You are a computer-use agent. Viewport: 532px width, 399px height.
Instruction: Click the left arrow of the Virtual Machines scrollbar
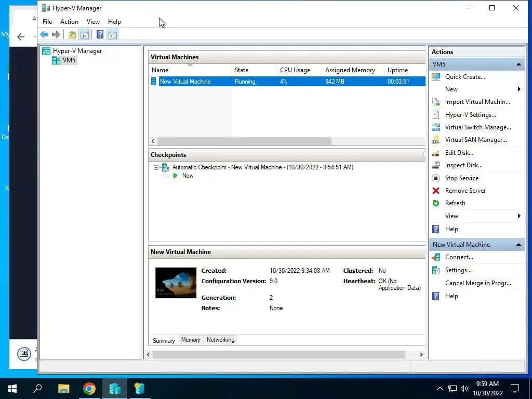click(x=153, y=141)
